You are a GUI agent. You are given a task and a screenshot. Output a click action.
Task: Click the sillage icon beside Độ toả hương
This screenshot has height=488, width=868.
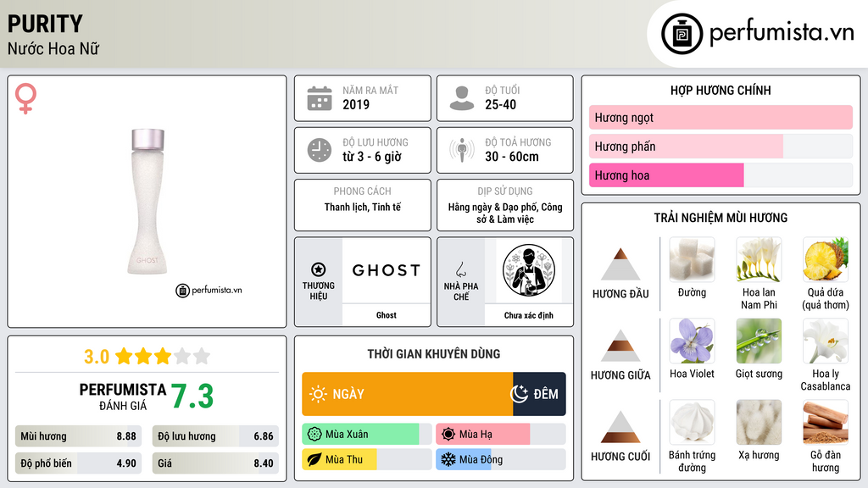[462, 150]
